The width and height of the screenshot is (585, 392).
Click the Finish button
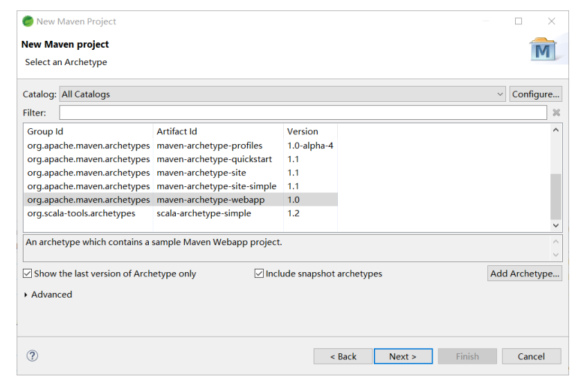coord(467,357)
